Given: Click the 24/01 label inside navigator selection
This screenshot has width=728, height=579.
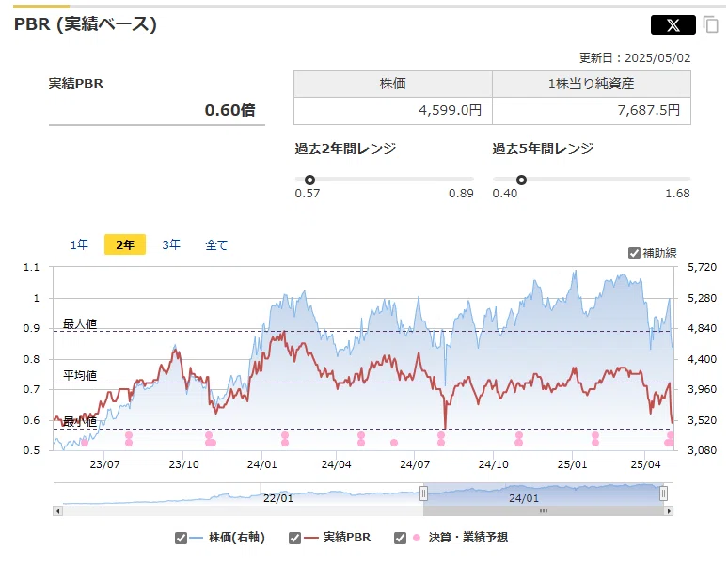Looking at the screenshot, I should point(524,498).
